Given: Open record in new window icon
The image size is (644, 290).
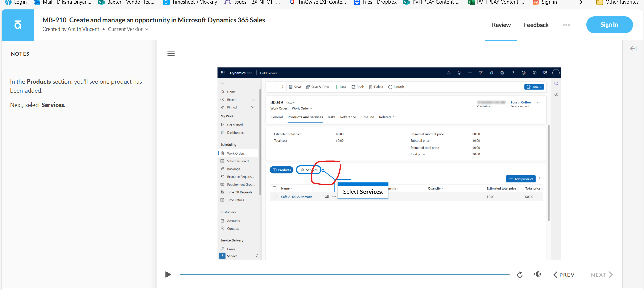Looking at the screenshot, I should click(x=281, y=87).
